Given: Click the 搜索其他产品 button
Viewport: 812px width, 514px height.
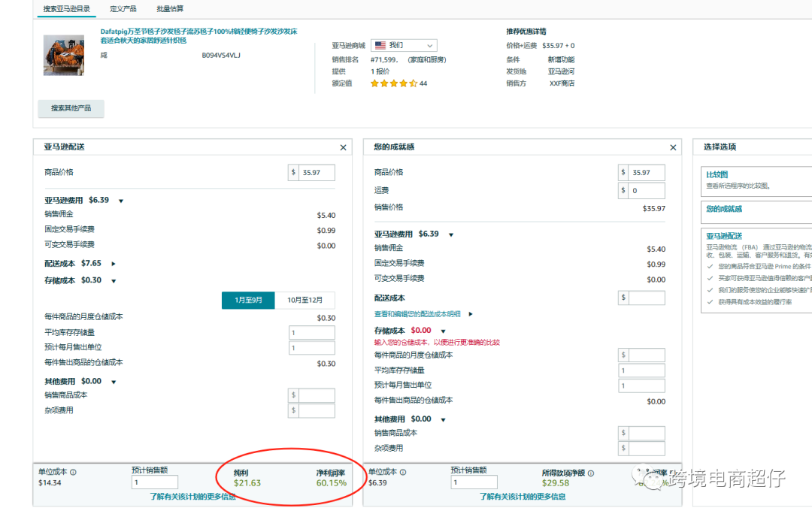Looking at the screenshot, I should 71,108.
